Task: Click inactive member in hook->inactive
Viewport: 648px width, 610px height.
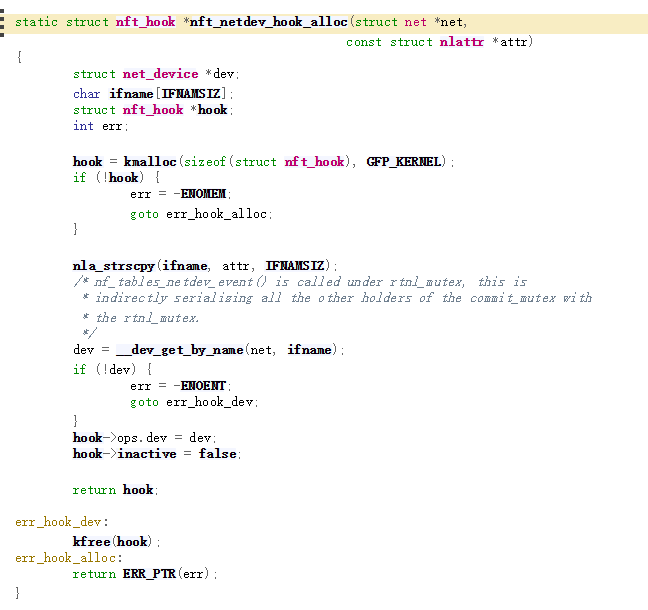Action: 147,454
